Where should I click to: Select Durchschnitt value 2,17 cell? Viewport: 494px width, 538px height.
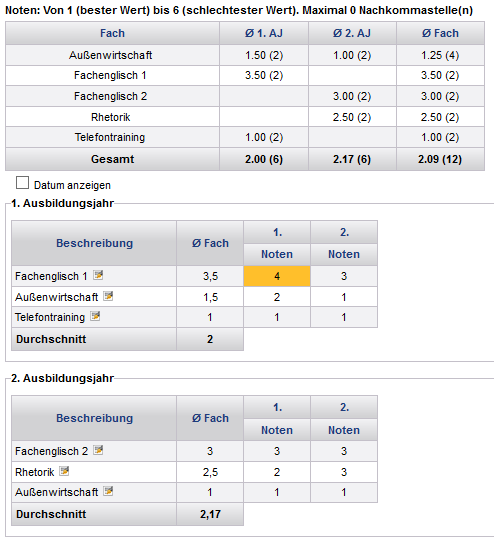coord(210,514)
